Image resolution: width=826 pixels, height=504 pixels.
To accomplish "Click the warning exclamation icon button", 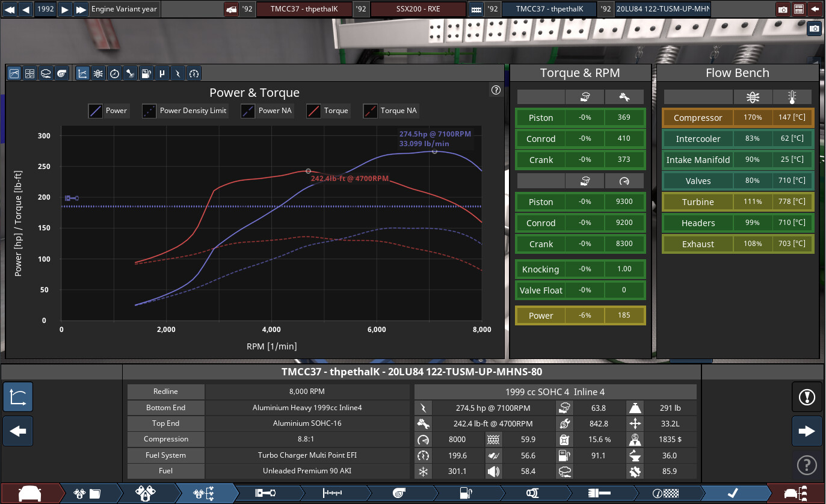I will tap(807, 397).
